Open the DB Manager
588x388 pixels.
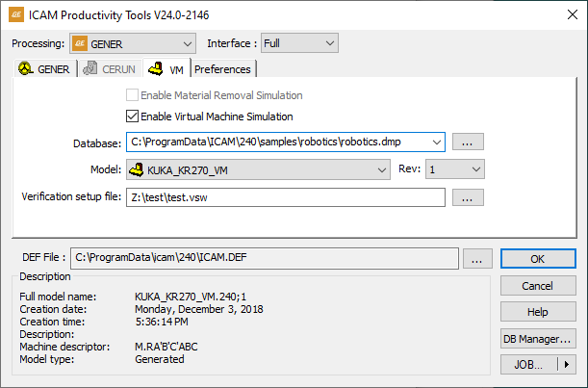pyautogui.click(x=538, y=339)
